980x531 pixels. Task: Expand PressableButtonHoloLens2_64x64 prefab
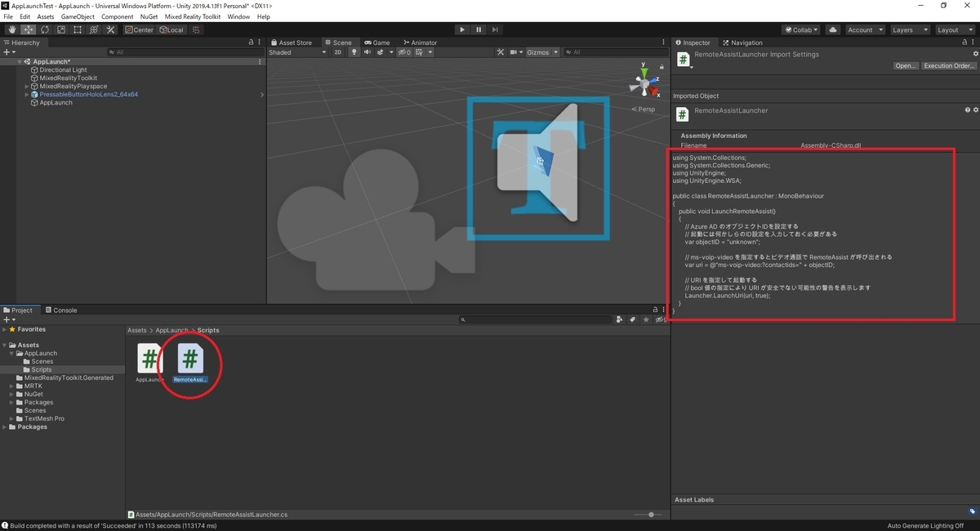27,95
